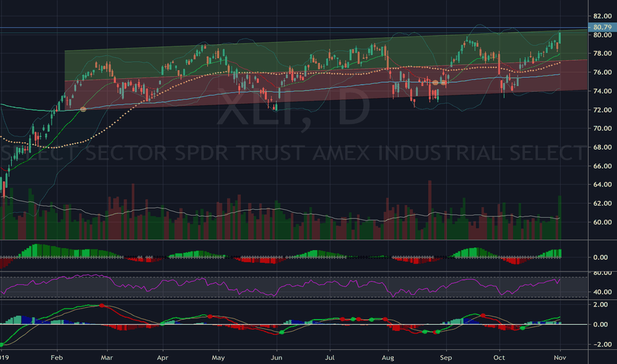Click the tallest red volume bar in late August
617x364 pixels.
click(x=430, y=210)
